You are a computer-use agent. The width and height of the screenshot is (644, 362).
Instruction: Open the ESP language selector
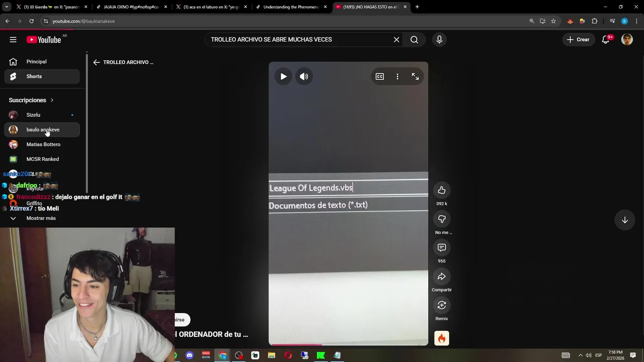[x=599, y=355]
